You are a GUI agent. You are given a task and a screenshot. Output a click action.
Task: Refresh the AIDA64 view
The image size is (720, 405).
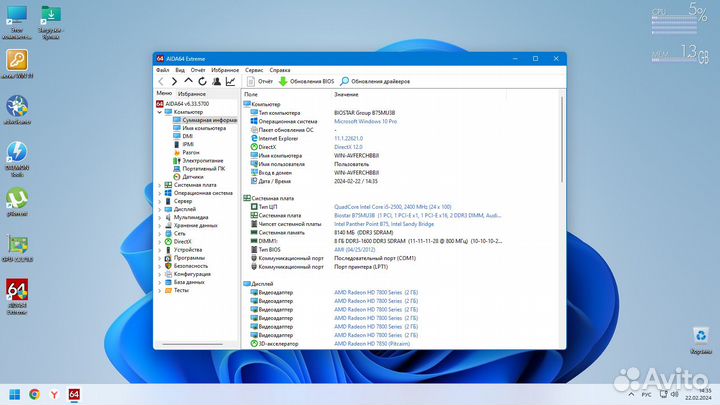[202, 81]
